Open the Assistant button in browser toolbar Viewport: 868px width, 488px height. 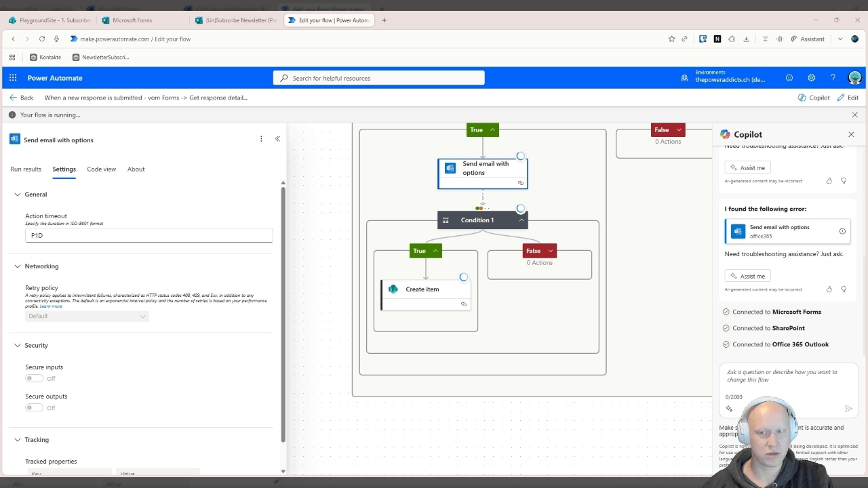tap(808, 39)
